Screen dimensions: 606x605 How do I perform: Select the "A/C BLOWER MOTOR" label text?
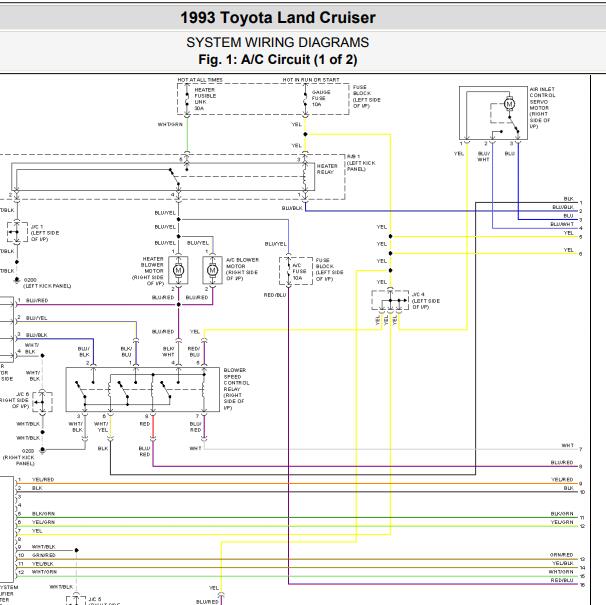point(242,269)
